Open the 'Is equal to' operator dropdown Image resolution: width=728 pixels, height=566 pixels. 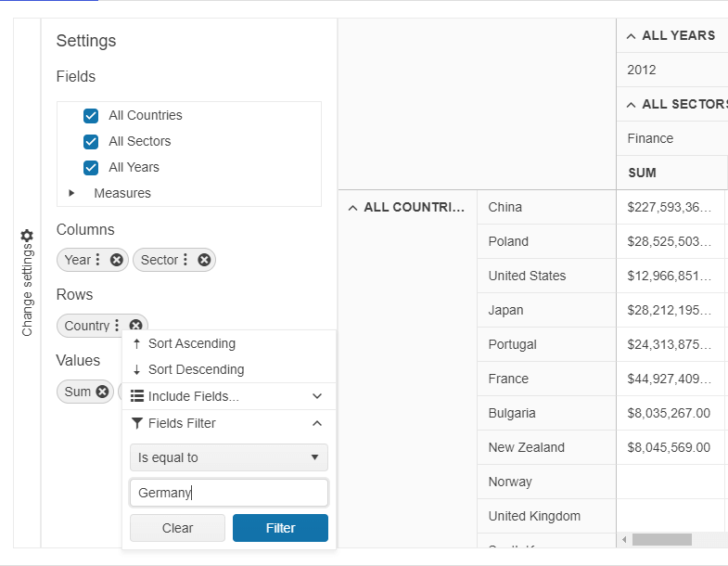coord(229,457)
